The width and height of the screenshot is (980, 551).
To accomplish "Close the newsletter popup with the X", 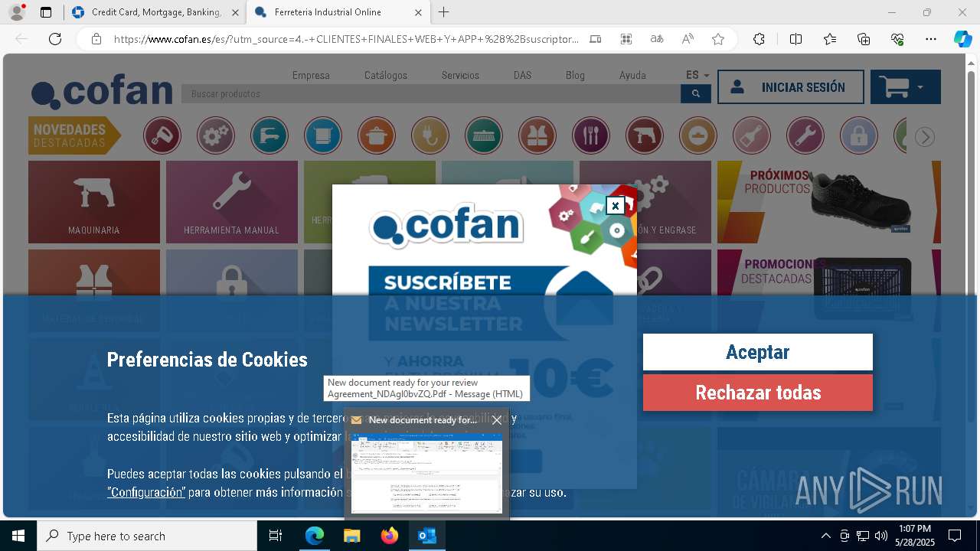I will pyautogui.click(x=615, y=206).
